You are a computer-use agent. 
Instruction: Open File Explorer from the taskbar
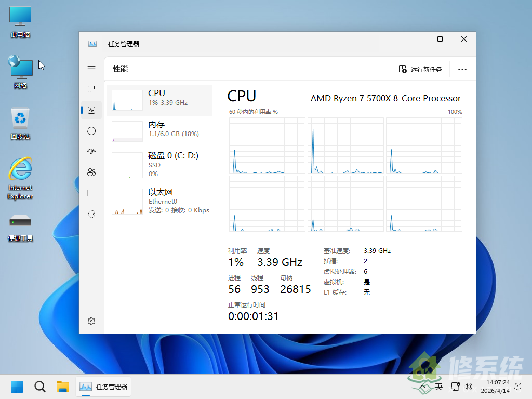click(x=63, y=387)
